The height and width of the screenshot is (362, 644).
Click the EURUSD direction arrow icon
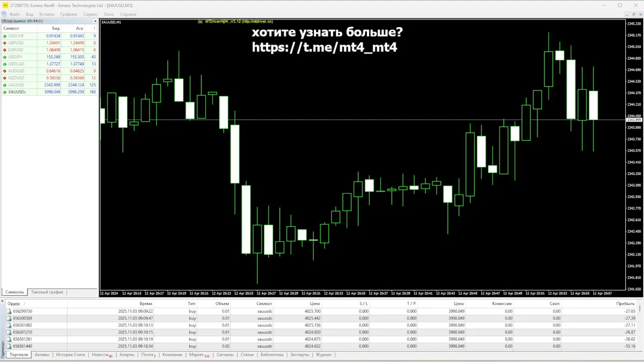5,50
